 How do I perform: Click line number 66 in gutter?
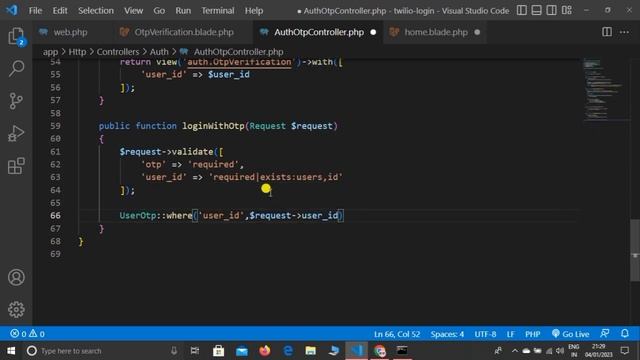(x=55, y=215)
